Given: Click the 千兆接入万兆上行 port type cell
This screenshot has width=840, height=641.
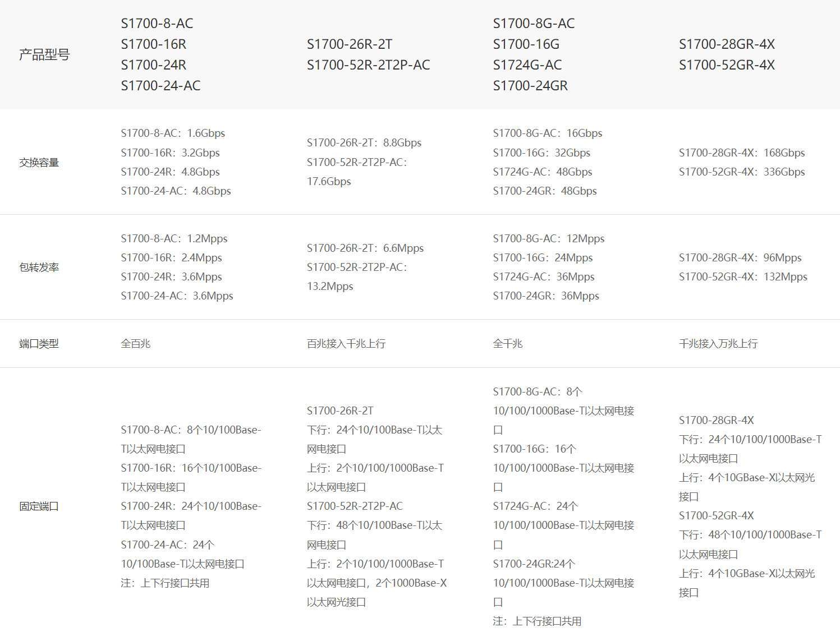Looking at the screenshot, I should (718, 344).
